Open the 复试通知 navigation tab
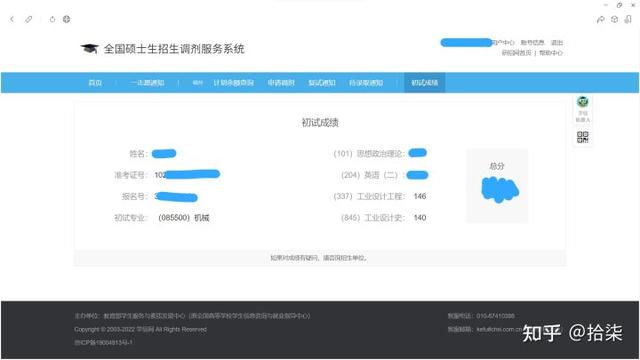Image resolution: width=640 pixels, height=360 pixels. [x=322, y=83]
